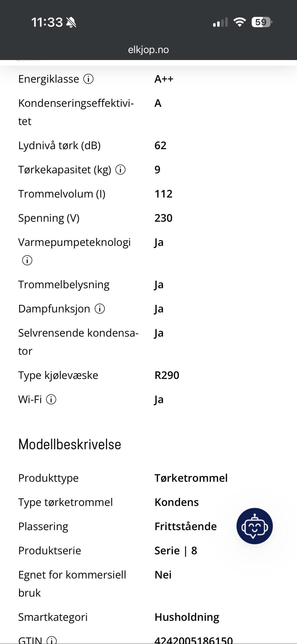Tap info icon next to GTIN
Screen dimensions: 297x644
pyautogui.click(x=51, y=640)
